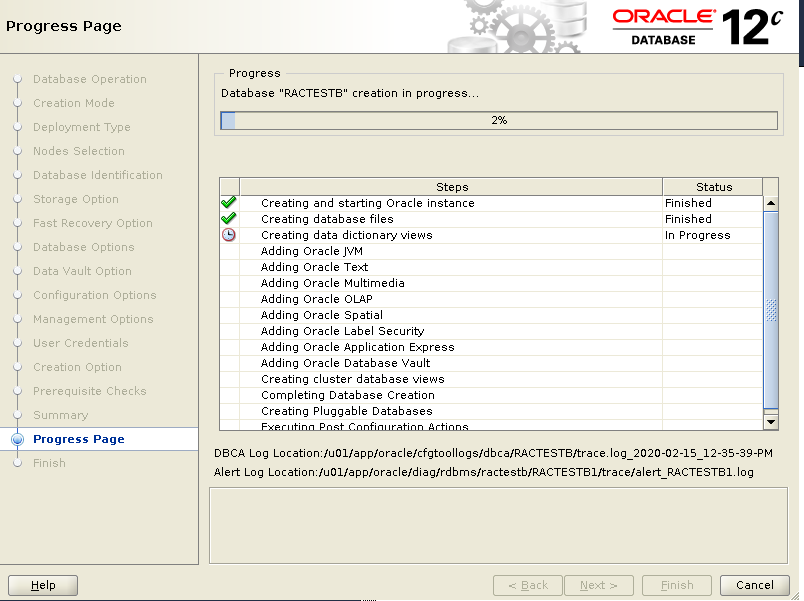This screenshot has height=601, width=804.
Task: Click the scroll up arrow in steps table
Action: tap(770, 203)
